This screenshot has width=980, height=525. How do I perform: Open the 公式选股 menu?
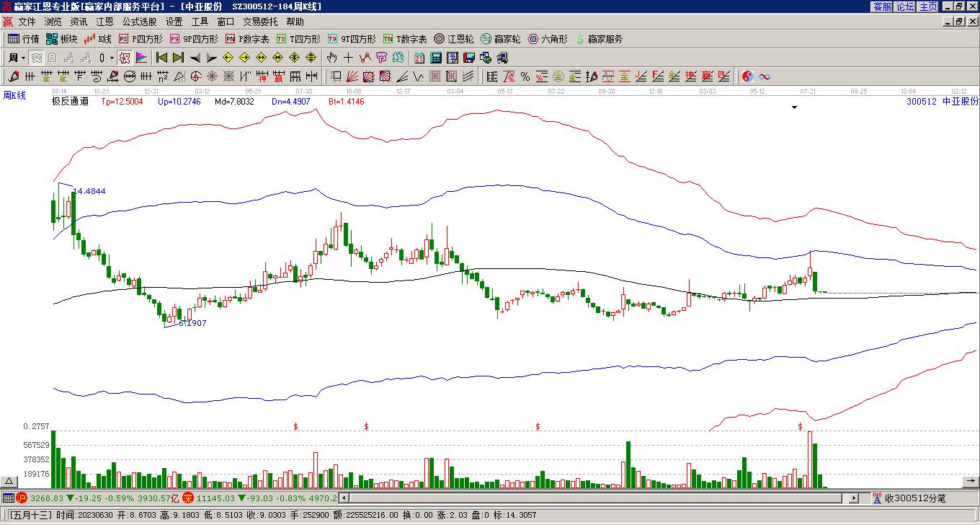pyautogui.click(x=139, y=22)
